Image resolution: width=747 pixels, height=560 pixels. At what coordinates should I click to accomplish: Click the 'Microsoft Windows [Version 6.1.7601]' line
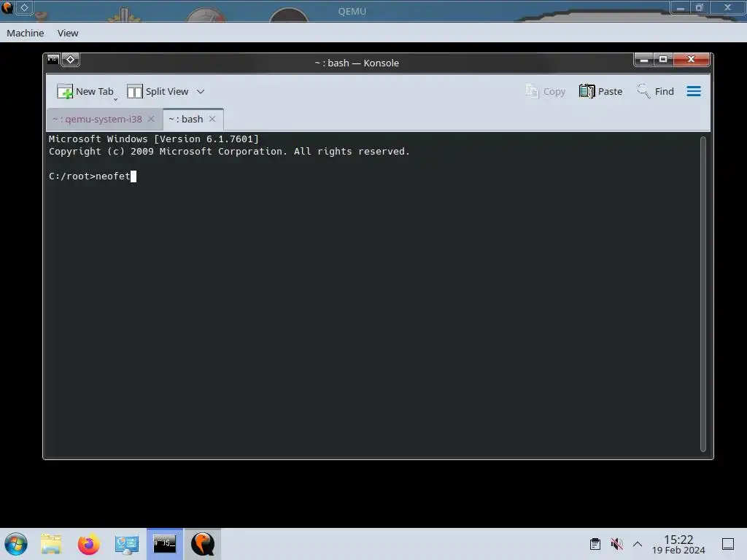(x=153, y=139)
